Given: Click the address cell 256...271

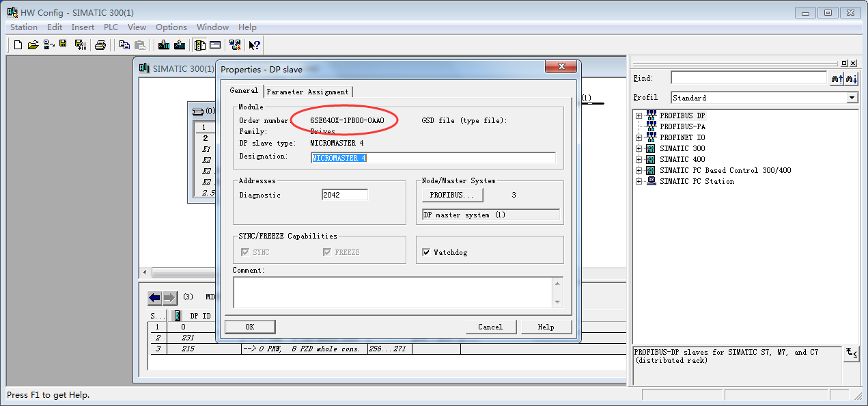Looking at the screenshot, I should (x=389, y=349).
